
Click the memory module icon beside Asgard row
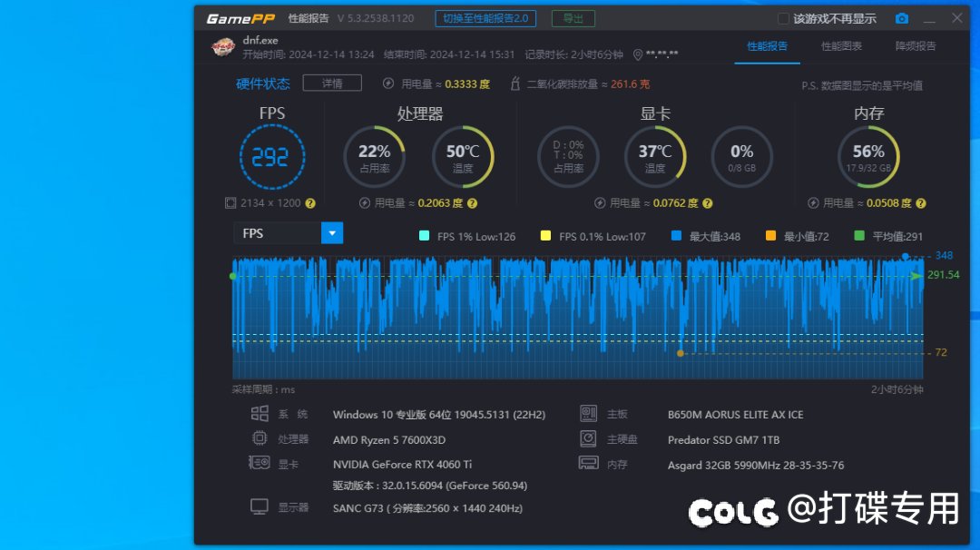coord(588,464)
